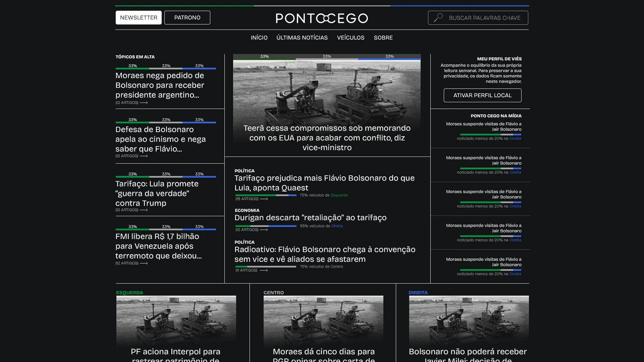Click the Direita section heading
Viewport: 644px width, 362px height.
(x=418, y=293)
